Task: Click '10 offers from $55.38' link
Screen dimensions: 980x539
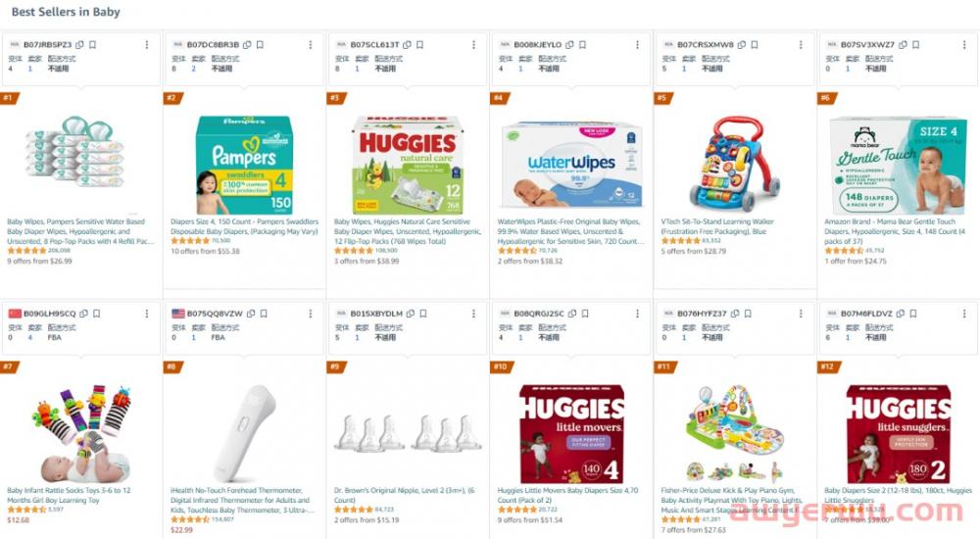Action: (x=205, y=252)
